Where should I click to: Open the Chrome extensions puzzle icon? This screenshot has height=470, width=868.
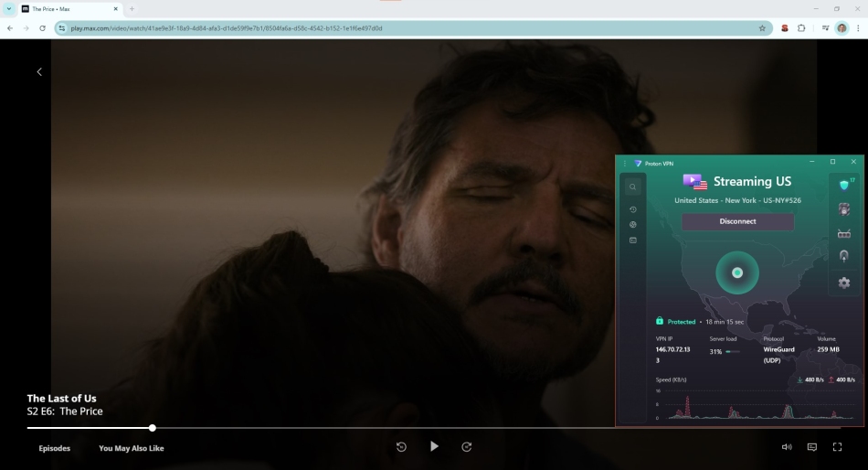point(801,28)
